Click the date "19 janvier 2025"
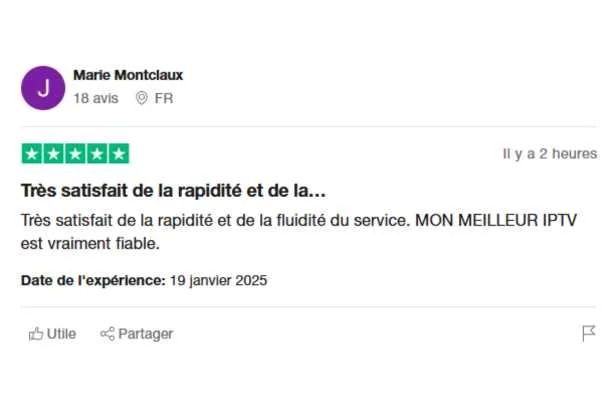The height and width of the screenshot is (400, 615). (218, 281)
